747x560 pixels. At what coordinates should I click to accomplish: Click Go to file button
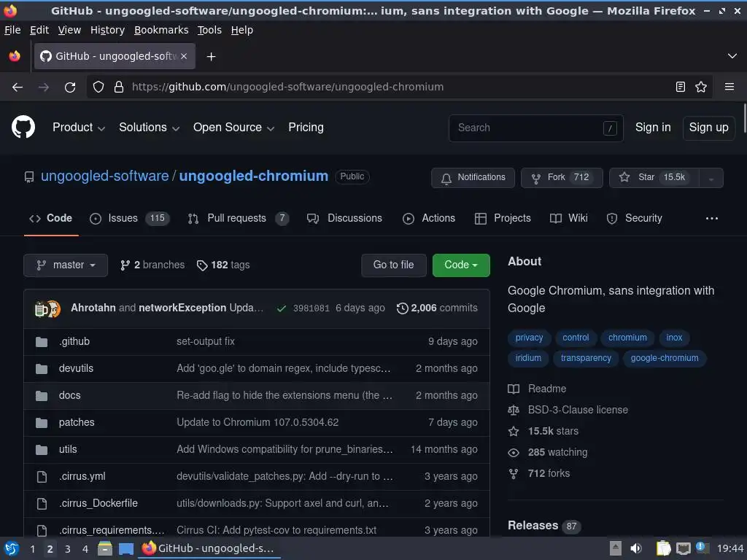(393, 265)
